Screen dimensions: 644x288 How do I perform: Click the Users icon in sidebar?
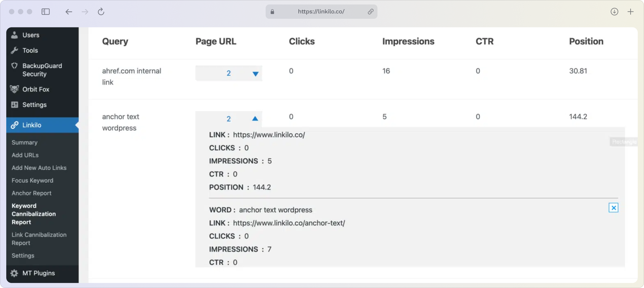click(14, 35)
